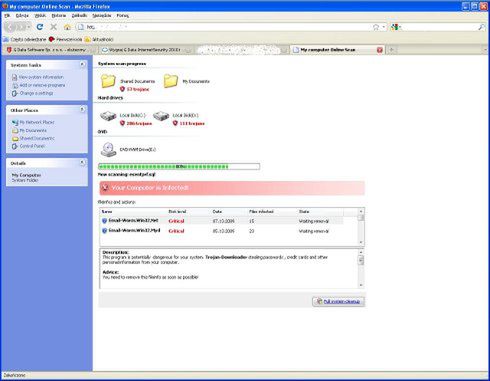Select the Local Disk (C:) drive icon
Screen dimensions: 490x381
point(108,116)
